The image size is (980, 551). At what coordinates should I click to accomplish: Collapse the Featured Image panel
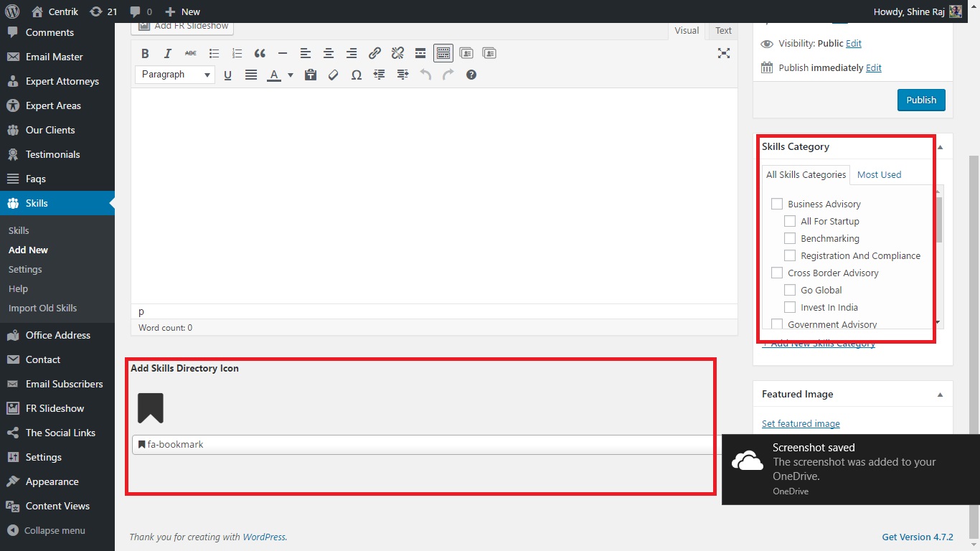pos(940,395)
